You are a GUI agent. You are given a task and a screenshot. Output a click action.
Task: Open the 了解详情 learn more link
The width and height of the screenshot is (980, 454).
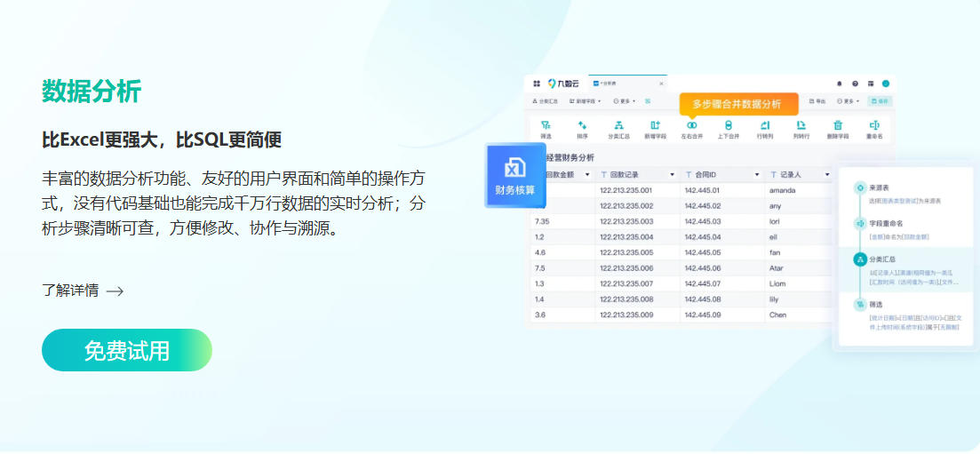tap(83, 291)
